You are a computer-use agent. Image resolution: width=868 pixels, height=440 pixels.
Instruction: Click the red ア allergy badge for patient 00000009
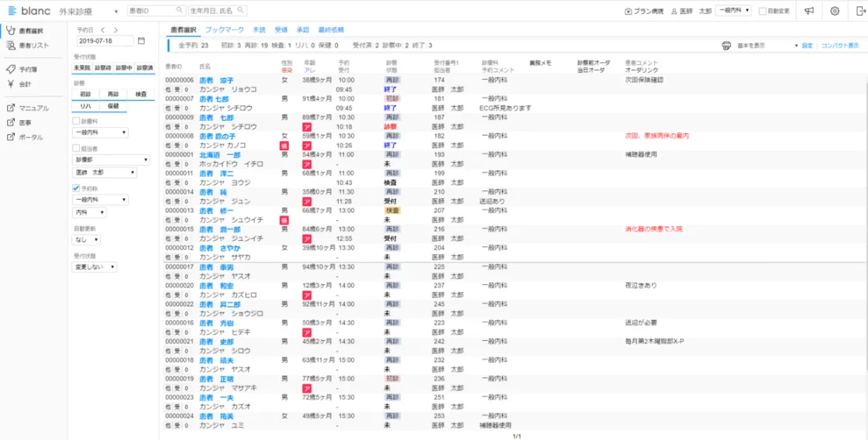point(306,127)
